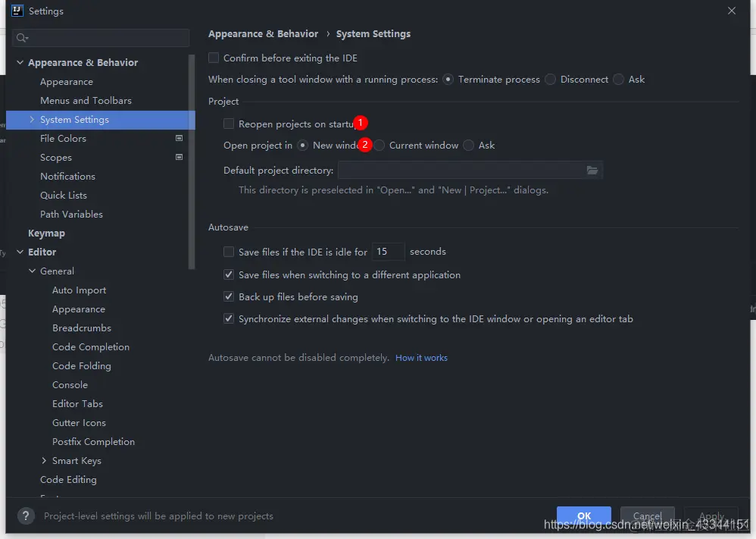This screenshot has height=539, width=756.
Task: Select Disconnect radio button
Action: [550, 79]
